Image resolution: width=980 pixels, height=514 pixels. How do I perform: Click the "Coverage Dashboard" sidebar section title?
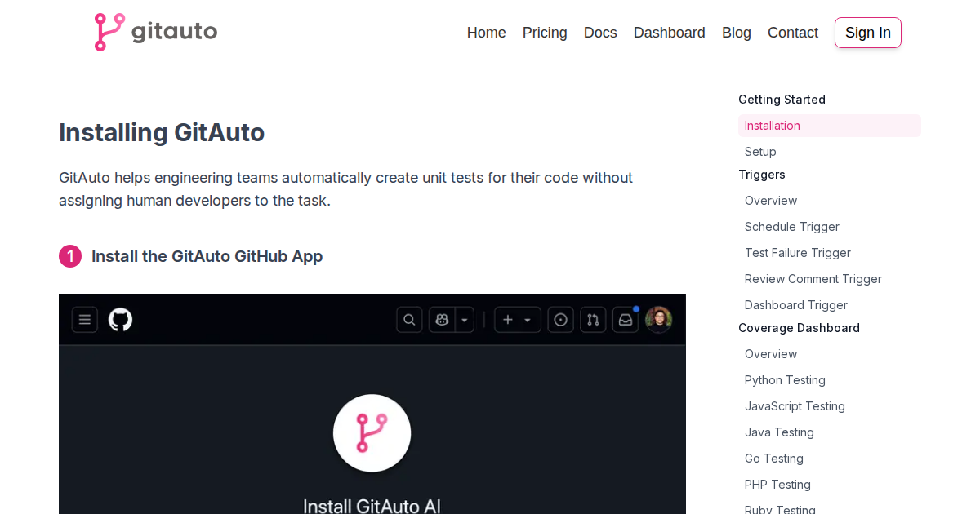[x=799, y=328]
